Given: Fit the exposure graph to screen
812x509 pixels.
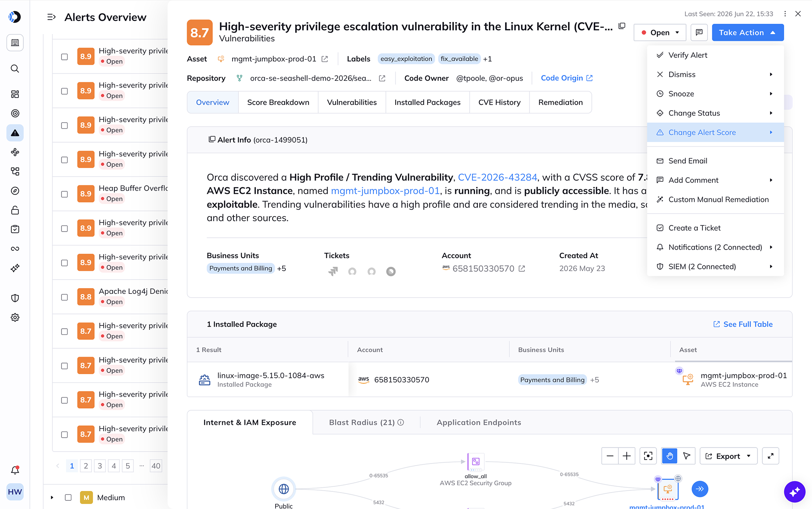Looking at the screenshot, I should pyautogui.click(x=648, y=456).
